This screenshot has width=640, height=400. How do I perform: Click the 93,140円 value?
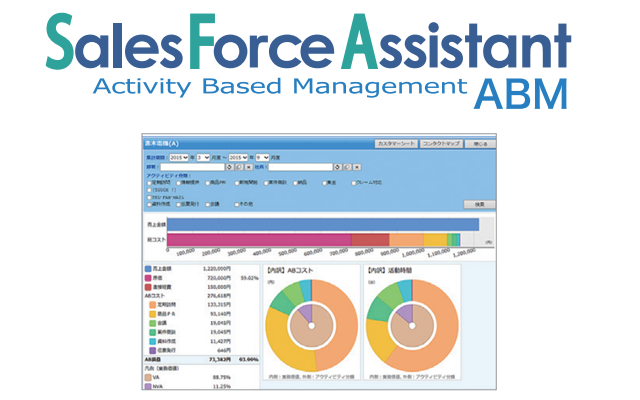tap(220, 314)
